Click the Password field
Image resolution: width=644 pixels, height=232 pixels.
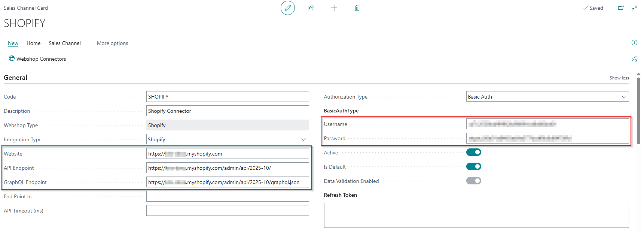click(547, 138)
